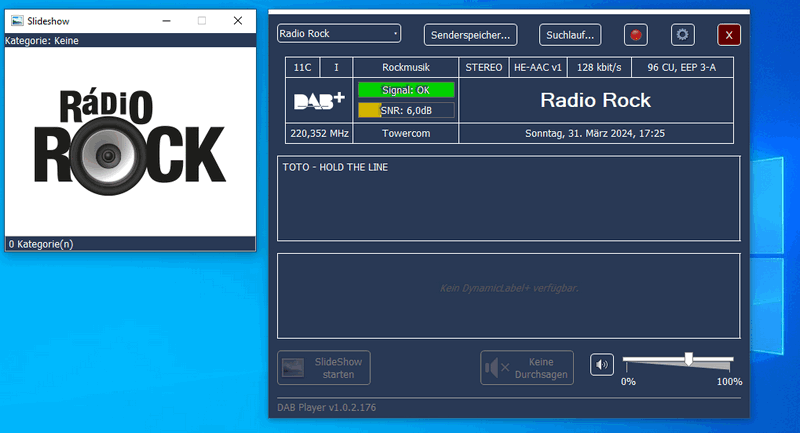
Task: Click the Kategorie: Keine label in Slideshow
Action: [x=42, y=41]
